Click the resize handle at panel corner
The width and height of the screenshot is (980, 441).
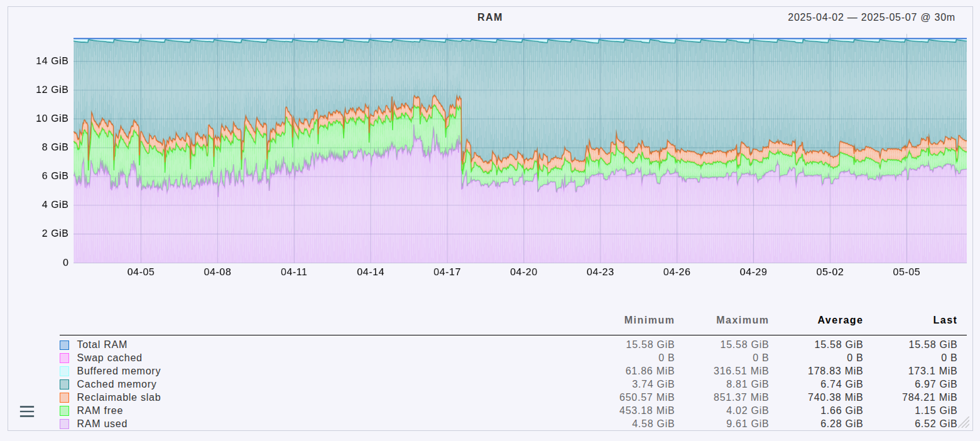pyautogui.click(x=964, y=425)
